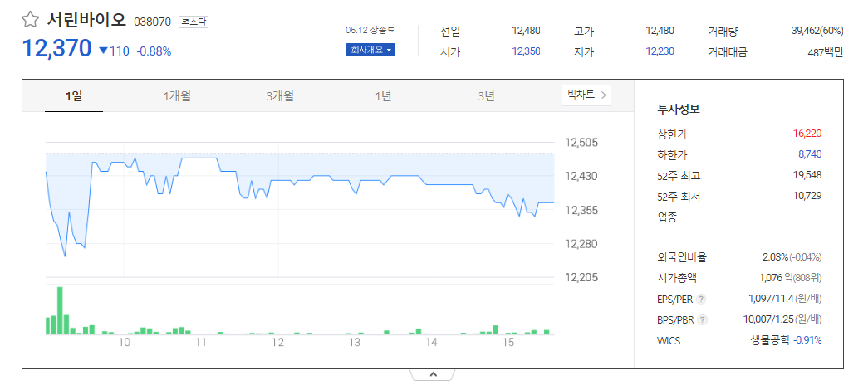Switch chart to 1일 tab
The height and width of the screenshot is (390, 868).
pos(74,96)
